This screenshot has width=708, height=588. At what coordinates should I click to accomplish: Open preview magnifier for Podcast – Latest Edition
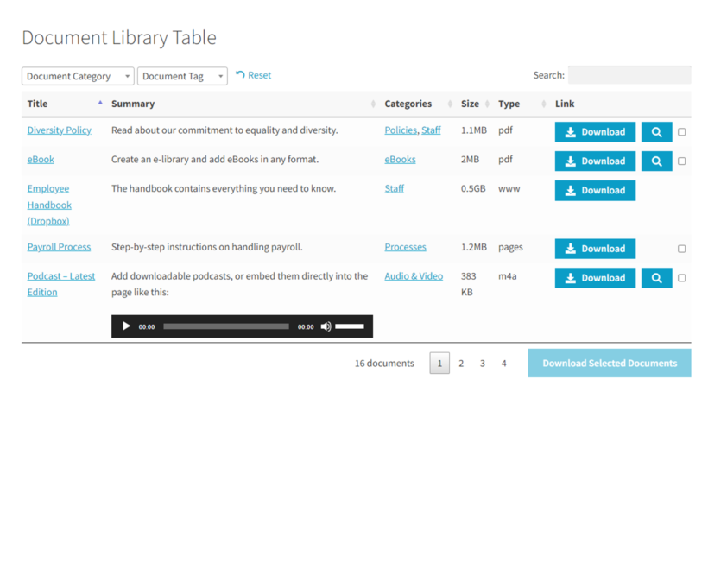(x=656, y=277)
